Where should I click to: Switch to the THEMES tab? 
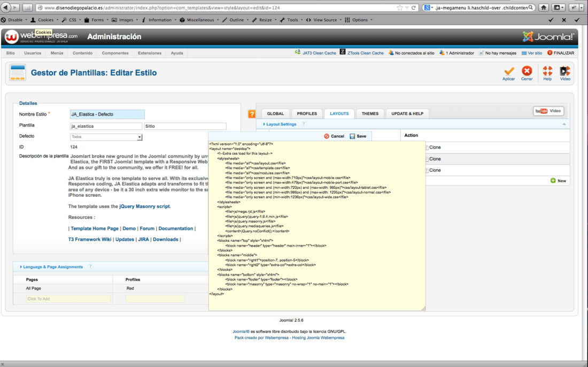click(x=370, y=114)
